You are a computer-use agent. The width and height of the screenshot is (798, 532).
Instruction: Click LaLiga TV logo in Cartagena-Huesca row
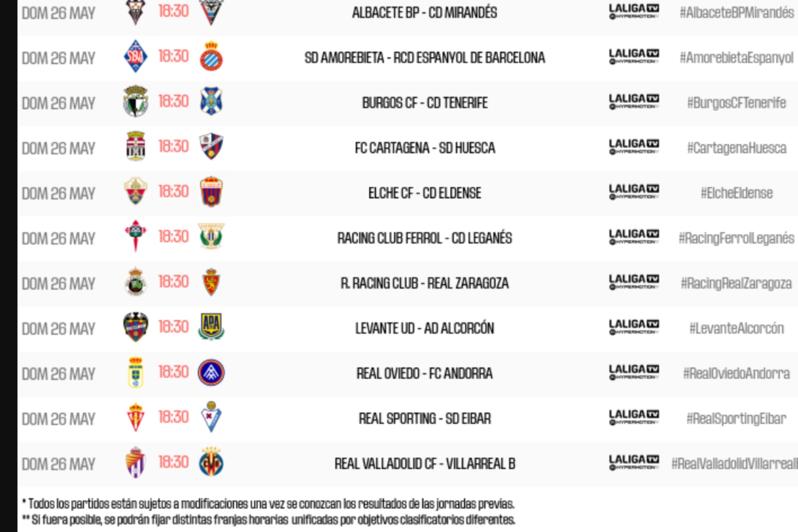[x=634, y=146]
